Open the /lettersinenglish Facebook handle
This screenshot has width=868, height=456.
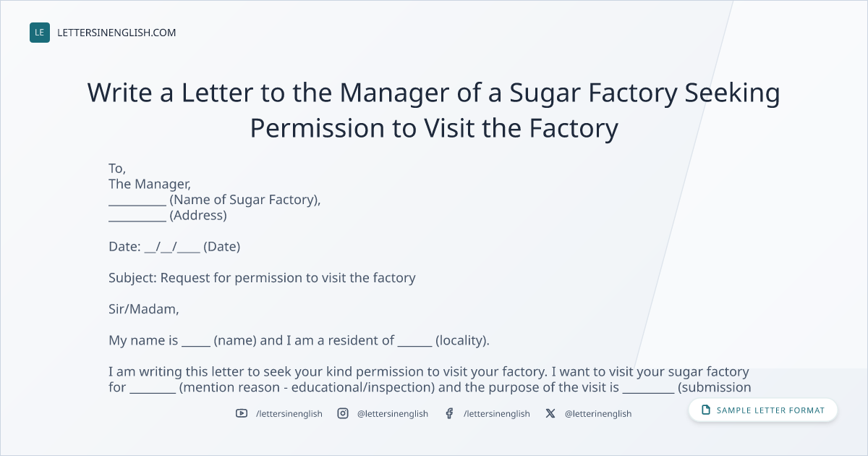497,414
